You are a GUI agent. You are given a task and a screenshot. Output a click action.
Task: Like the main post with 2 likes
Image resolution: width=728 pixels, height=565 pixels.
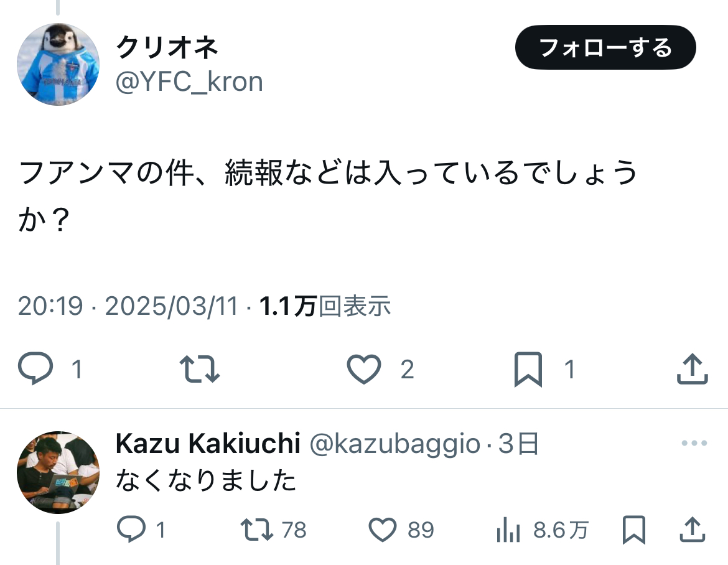364,370
